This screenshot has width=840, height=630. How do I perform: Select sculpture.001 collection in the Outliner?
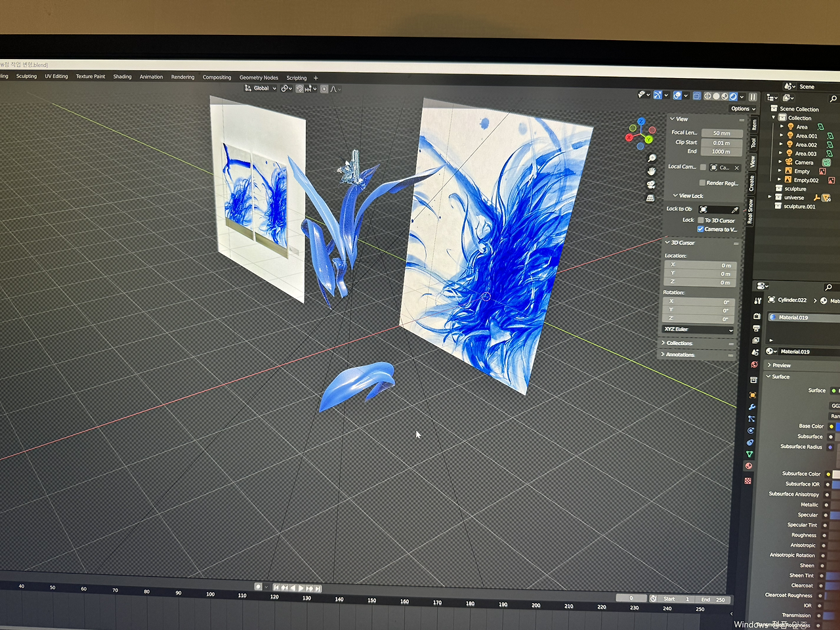(x=799, y=206)
